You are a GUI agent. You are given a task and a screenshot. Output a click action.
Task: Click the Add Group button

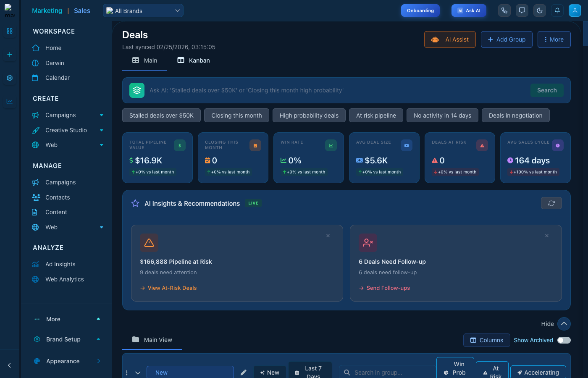[507, 39]
